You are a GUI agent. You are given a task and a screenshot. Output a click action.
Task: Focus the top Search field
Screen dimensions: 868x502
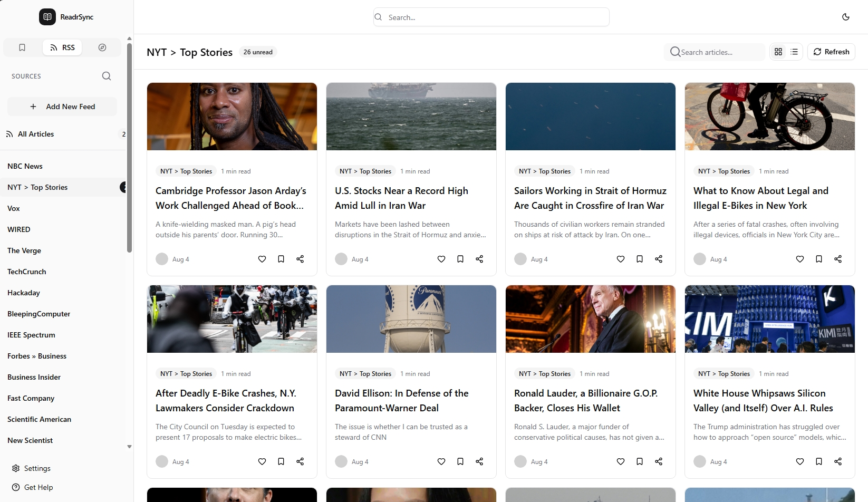coord(491,17)
